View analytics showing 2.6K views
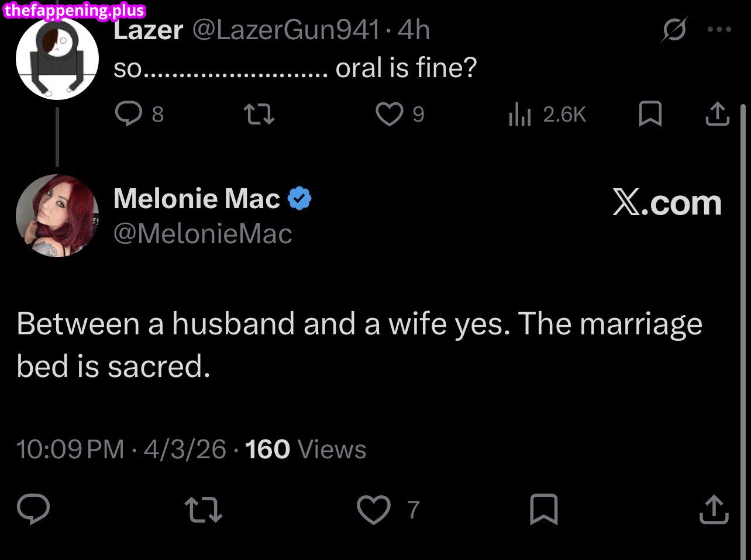The width and height of the screenshot is (751, 560). point(547,115)
